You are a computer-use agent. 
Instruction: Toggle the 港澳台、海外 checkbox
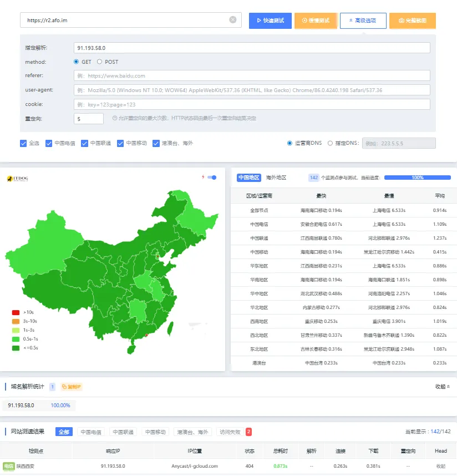pos(156,143)
